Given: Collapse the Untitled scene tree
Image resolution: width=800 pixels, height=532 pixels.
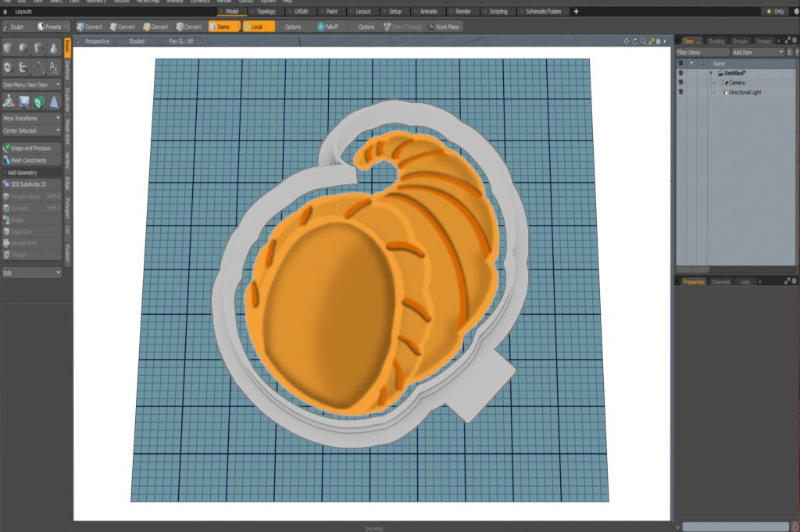Looking at the screenshot, I should [x=711, y=73].
